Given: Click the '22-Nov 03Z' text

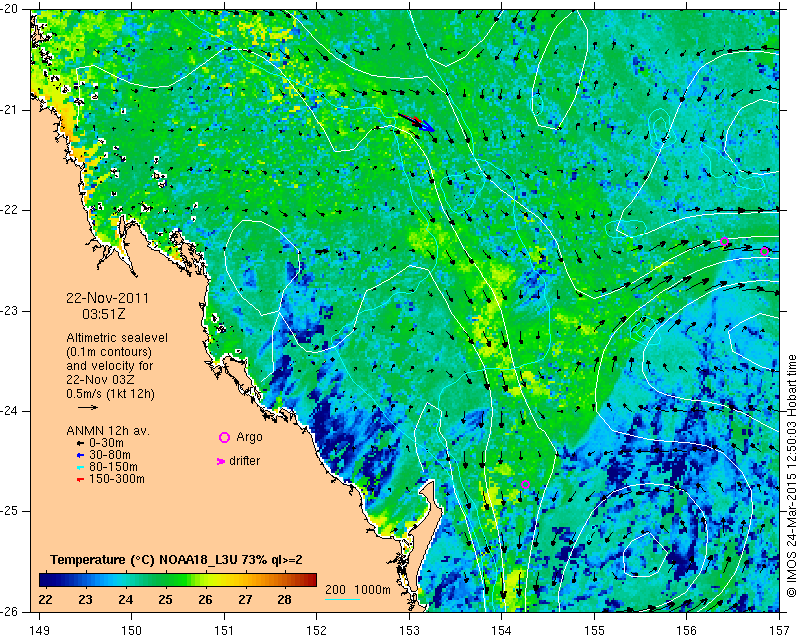Looking at the screenshot, I should pyautogui.click(x=100, y=380).
